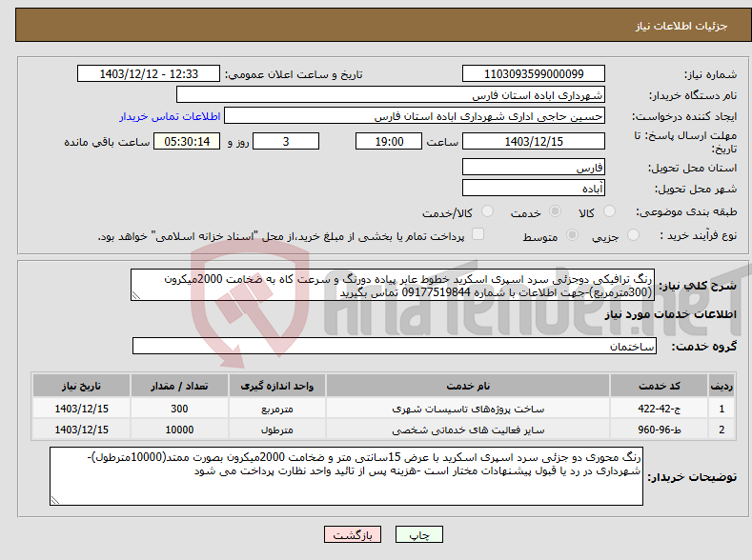Click the delivery city field آباده
Viewport: 752px width, 560px height.
(x=534, y=188)
